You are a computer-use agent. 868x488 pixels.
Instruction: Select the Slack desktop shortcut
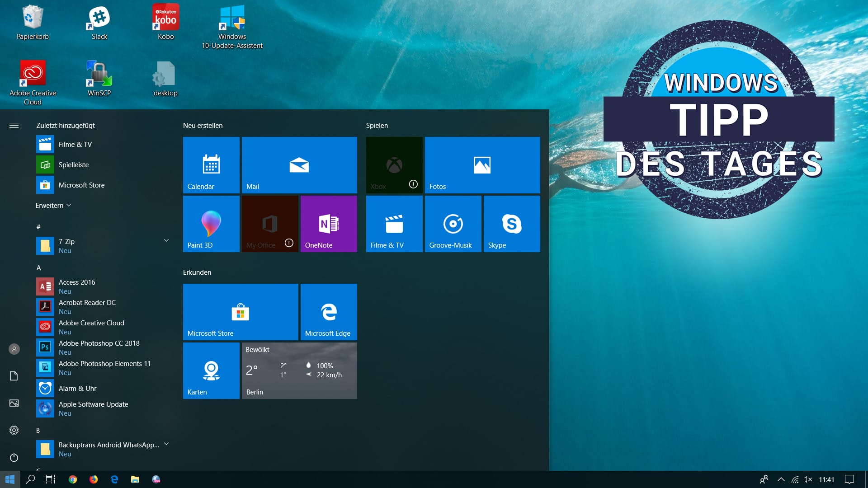[99, 22]
